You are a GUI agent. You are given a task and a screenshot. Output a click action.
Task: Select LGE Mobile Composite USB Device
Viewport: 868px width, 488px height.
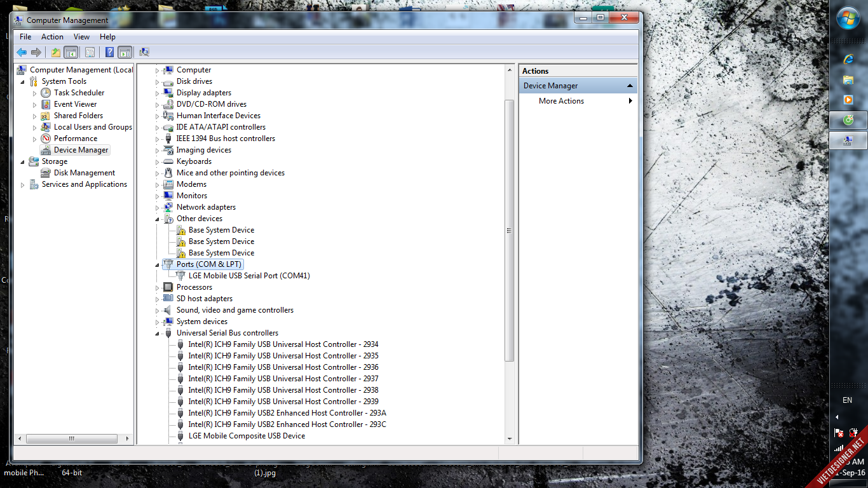(x=247, y=436)
